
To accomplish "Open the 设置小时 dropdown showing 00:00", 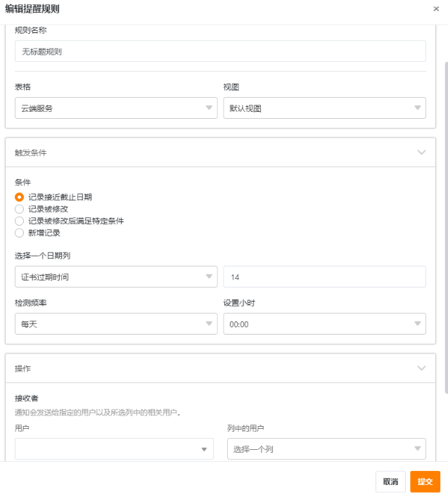I will (324, 324).
